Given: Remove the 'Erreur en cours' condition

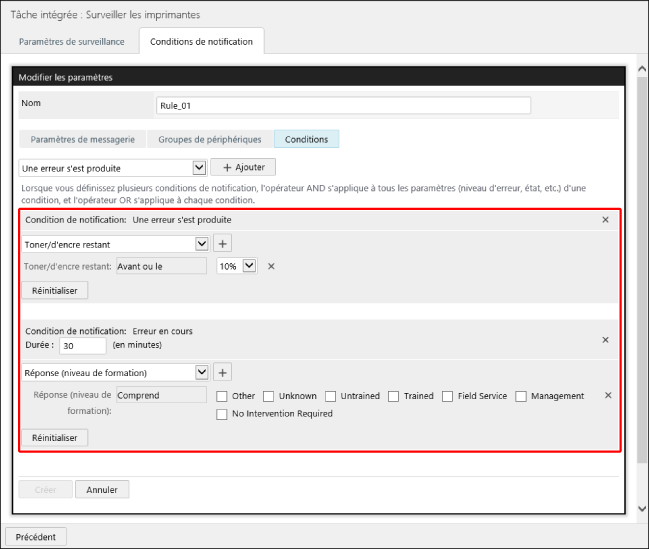Looking at the screenshot, I should coord(605,340).
